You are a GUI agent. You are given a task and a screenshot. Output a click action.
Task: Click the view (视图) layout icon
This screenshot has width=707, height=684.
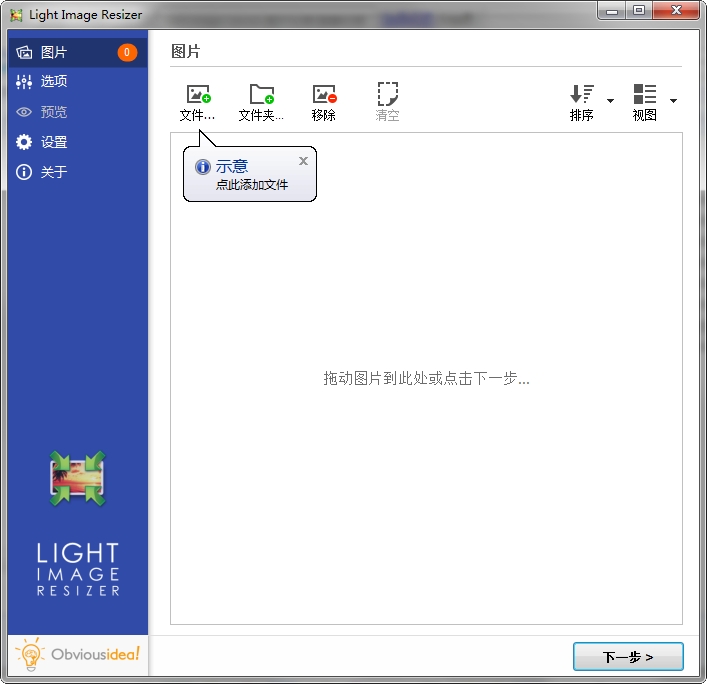(x=645, y=95)
